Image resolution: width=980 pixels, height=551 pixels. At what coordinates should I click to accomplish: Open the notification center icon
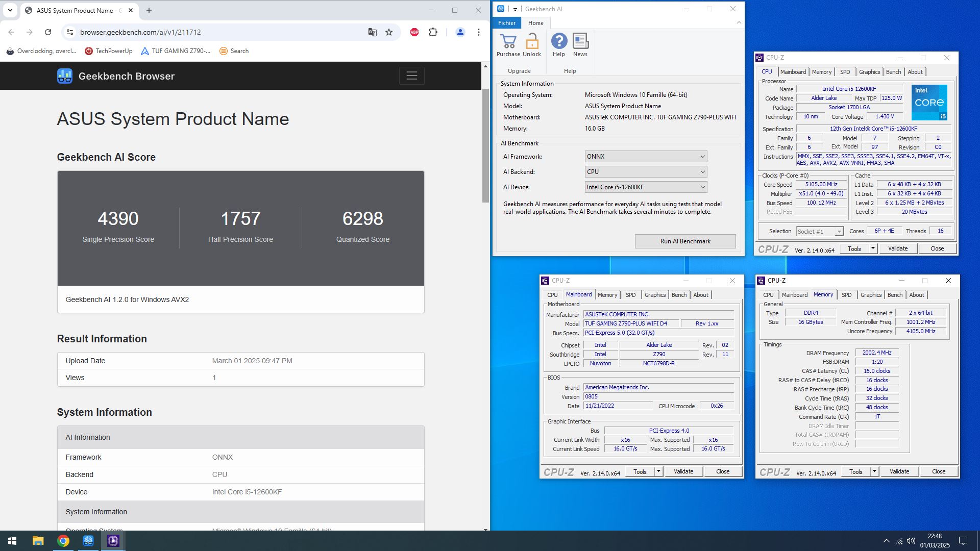point(963,541)
